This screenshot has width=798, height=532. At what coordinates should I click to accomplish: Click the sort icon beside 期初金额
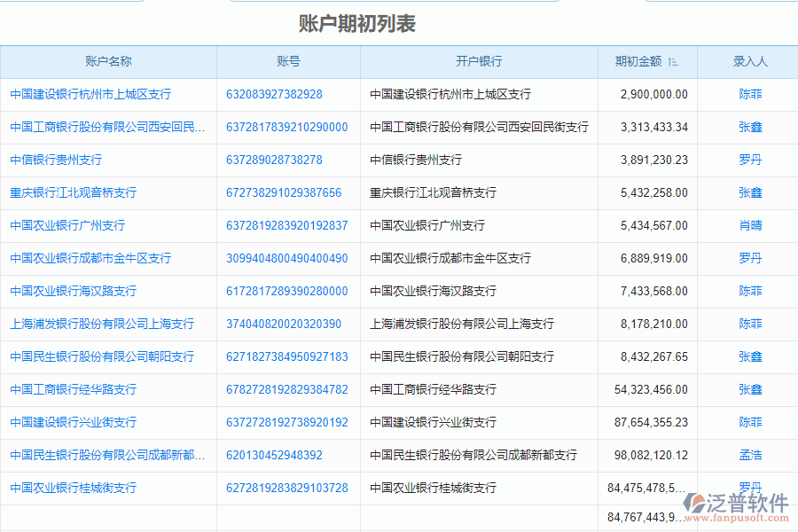pyautogui.click(x=673, y=62)
